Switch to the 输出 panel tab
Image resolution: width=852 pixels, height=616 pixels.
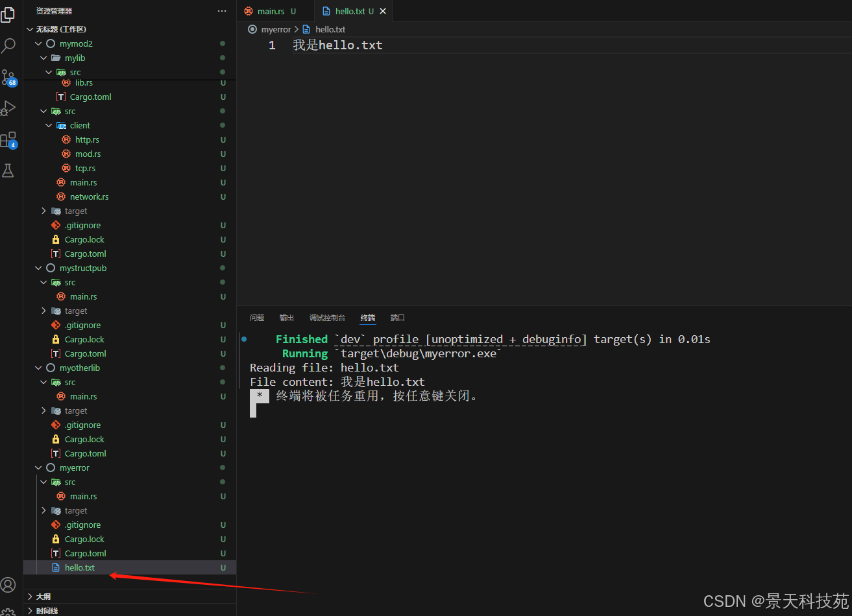[287, 318]
